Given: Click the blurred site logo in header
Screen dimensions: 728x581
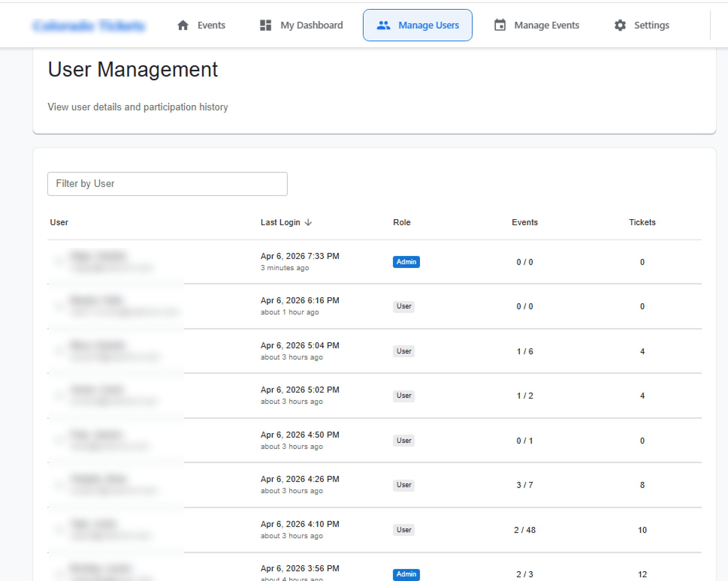Looking at the screenshot, I should pos(89,26).
